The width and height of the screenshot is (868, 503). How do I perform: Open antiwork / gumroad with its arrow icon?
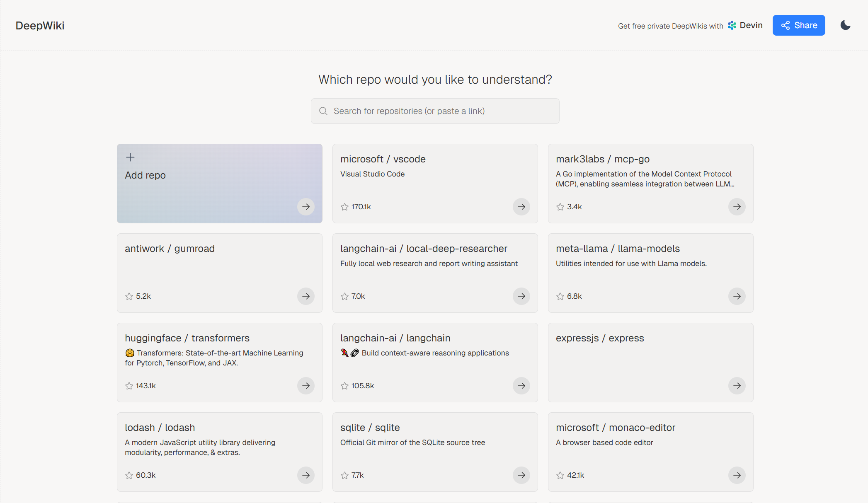(305, 296)
